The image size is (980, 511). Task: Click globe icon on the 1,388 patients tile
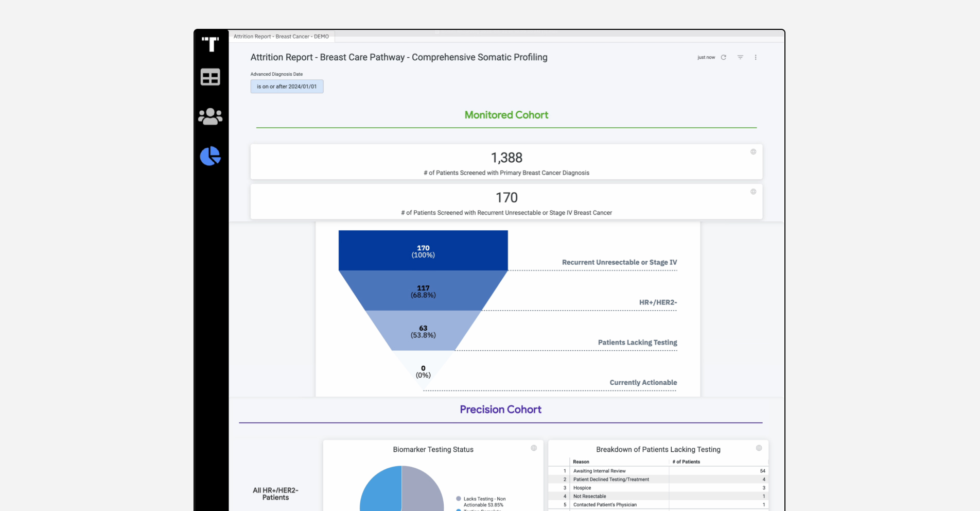tap(753, 151)
